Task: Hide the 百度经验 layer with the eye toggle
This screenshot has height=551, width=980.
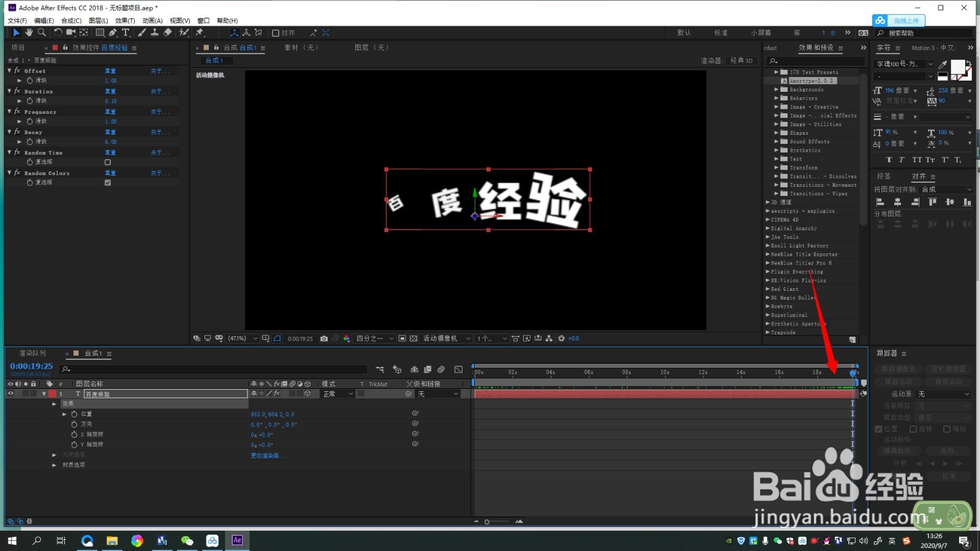Action: pyautogui.click(x=10, y=394)
